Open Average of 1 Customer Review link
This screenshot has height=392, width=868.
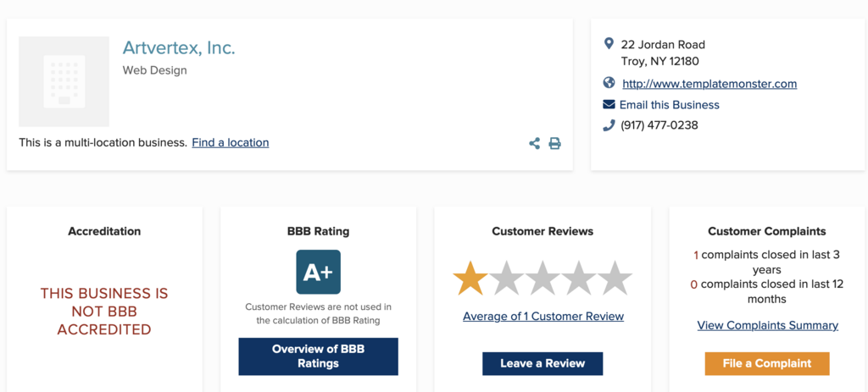point(542,317)
